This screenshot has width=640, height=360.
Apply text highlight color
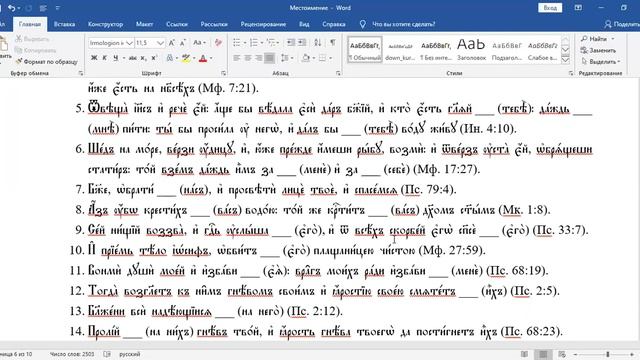(x=186, y=58)
